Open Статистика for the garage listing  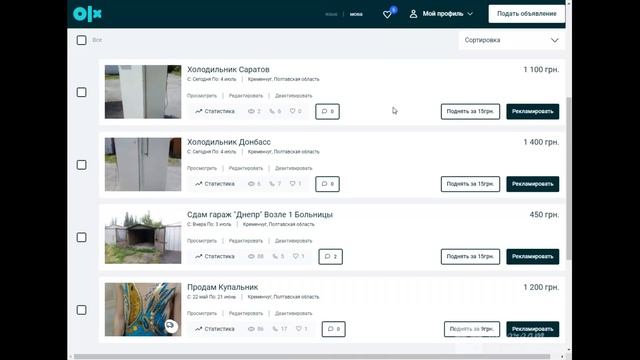pyautogui.click(x=215, y=257)
